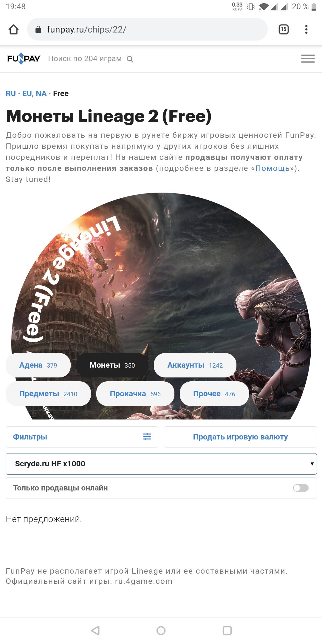Tap the browser home icon

pyautogui.click(x=14, y=29)
